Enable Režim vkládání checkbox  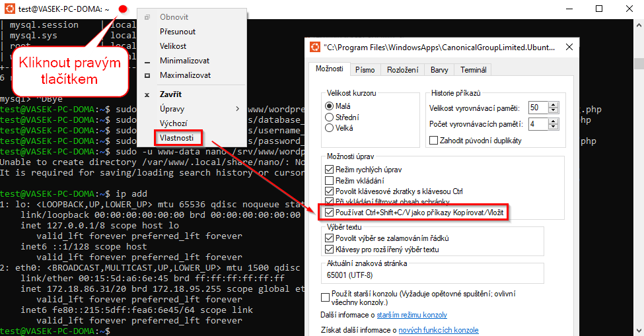tap(329, 180)
